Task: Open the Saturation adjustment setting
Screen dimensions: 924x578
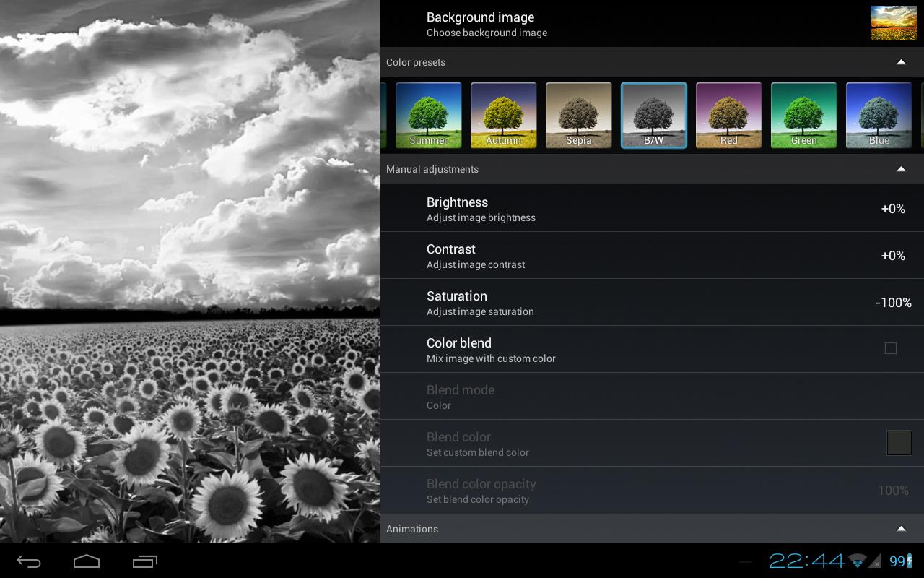Action: pyautogui.click(x=650, y=303)
